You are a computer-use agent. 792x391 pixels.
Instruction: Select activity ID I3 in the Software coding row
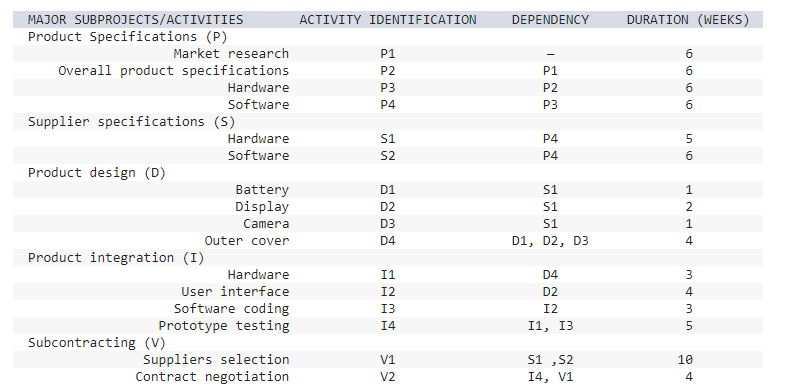(387, 309)
